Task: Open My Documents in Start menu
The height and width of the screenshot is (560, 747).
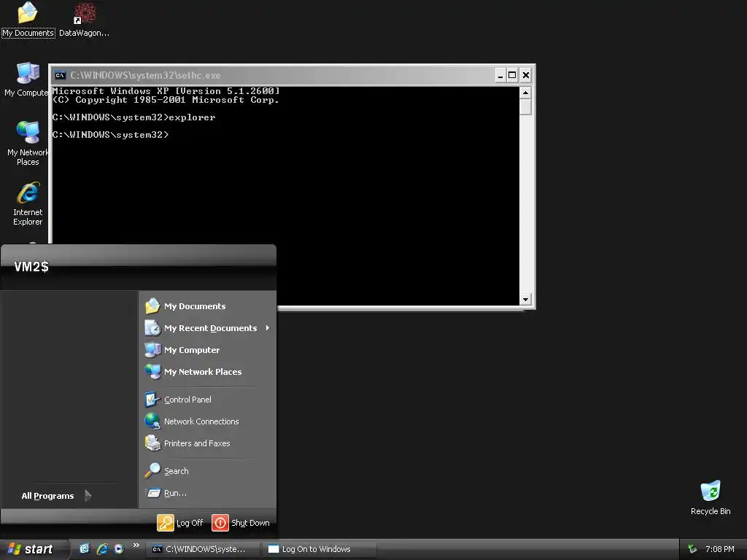Action: pyautogui.click(x=207, y=306)
